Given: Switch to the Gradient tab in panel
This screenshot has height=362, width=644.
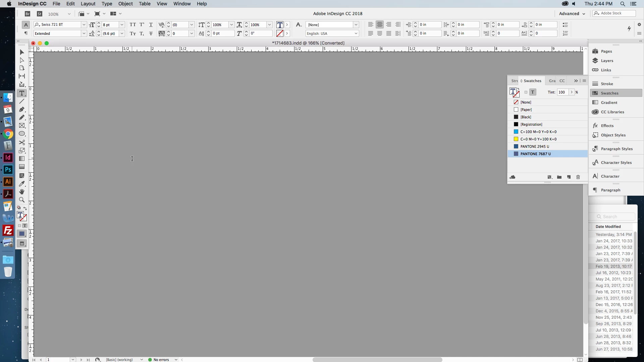Looking at the screenshot, I should click(552, 81).
